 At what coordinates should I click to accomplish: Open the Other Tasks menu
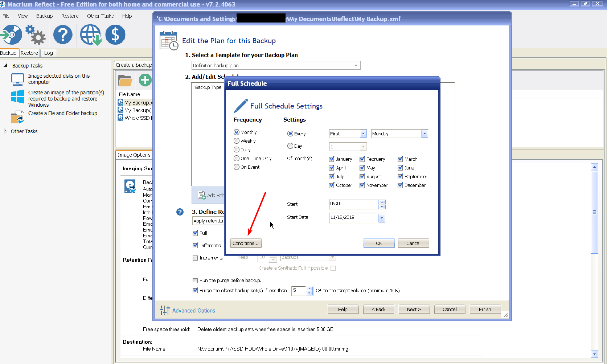coord(100,16)
